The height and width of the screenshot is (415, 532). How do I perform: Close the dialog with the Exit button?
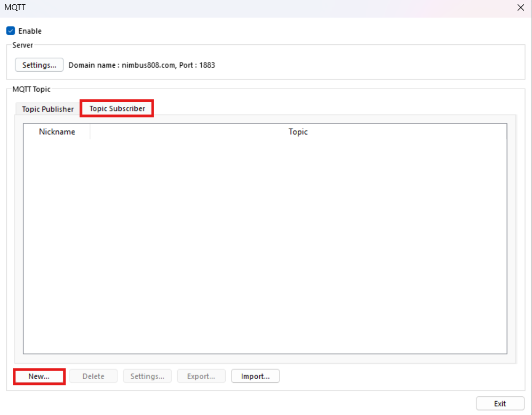(x=499, y=403)
